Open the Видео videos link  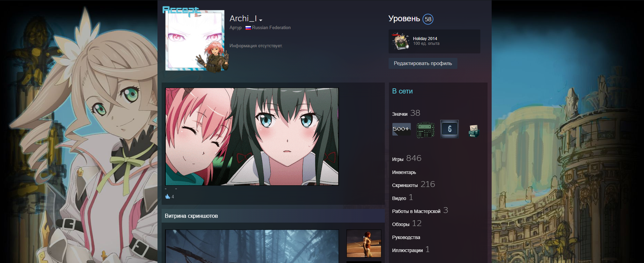click(403, 198)
